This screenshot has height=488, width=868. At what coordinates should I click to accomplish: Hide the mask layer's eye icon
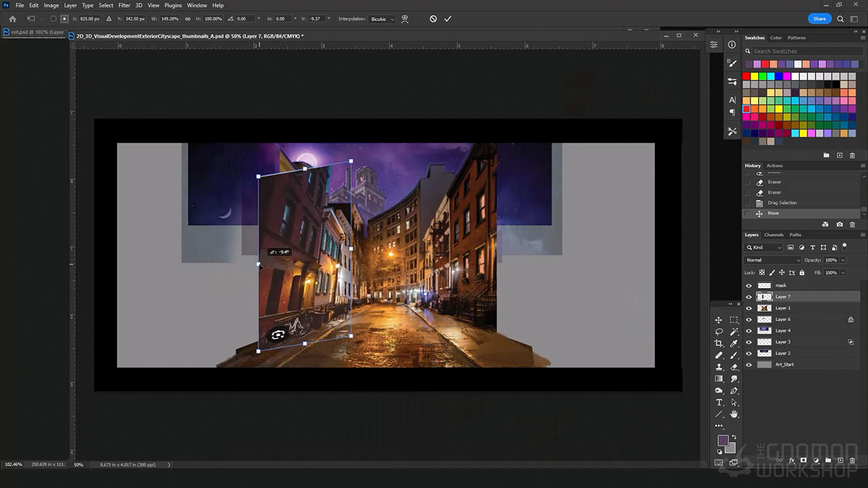coord(749,285)
